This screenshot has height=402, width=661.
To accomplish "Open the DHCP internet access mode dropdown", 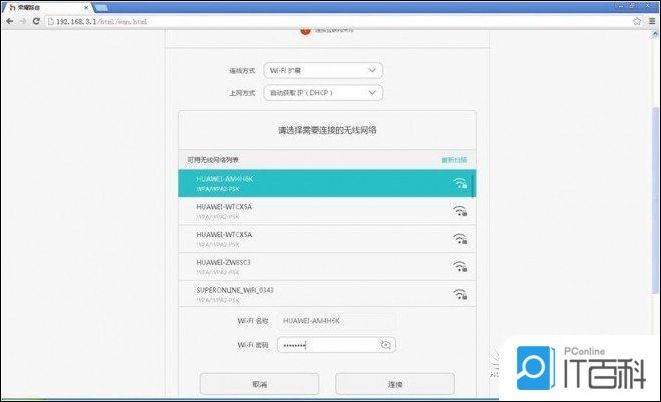I will [323, 93].
